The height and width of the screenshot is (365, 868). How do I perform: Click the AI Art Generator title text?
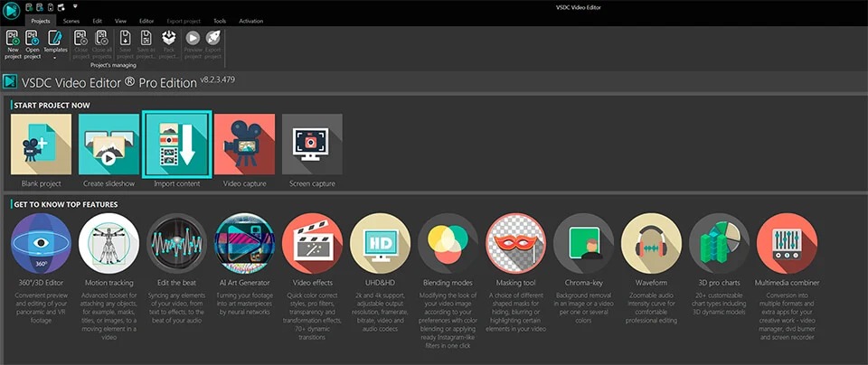244,283
